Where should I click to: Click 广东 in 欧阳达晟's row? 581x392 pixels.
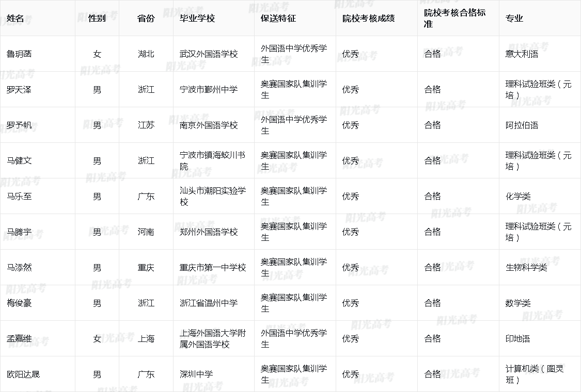[x=146, y=374]
